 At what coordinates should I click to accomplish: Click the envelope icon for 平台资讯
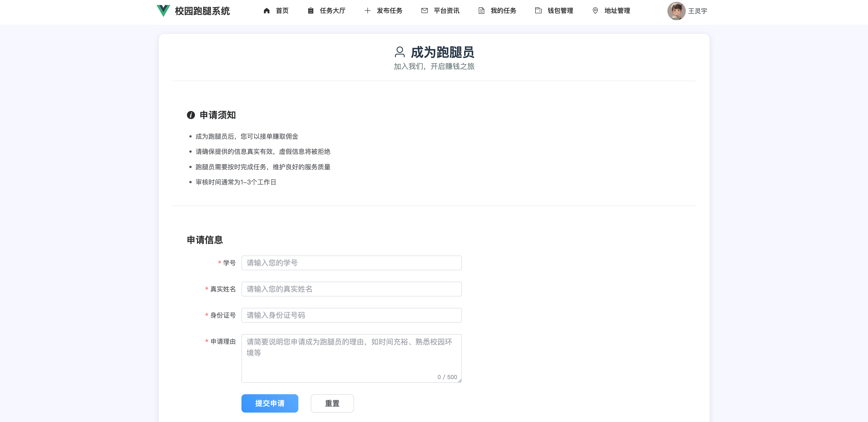424,11
